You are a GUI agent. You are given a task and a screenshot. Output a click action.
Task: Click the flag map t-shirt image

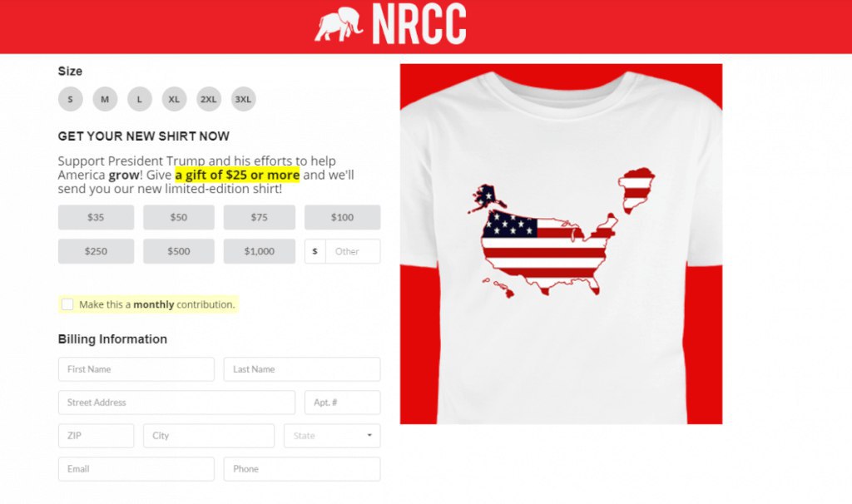point(562,244)
